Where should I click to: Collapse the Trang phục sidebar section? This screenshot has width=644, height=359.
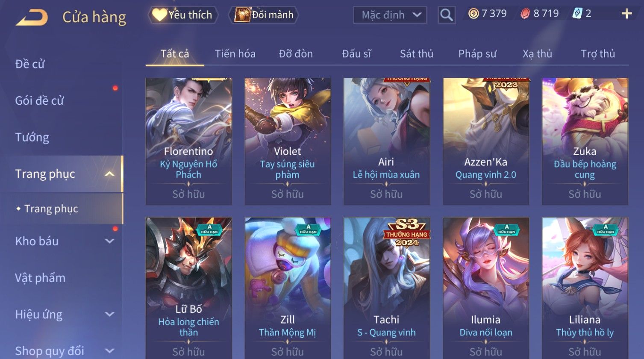coord(109,174)
